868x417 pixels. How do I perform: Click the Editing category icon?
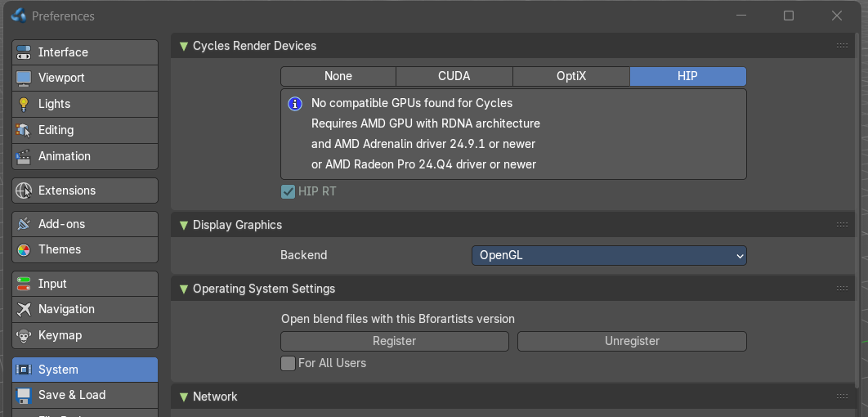coord(24,130)
